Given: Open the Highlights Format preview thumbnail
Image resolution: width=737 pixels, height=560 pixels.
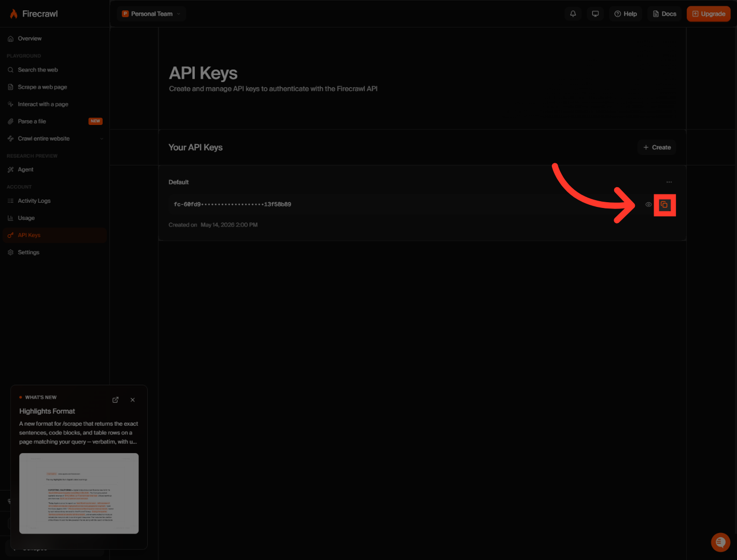Looking at the screenshot, I should coord(79,494).
